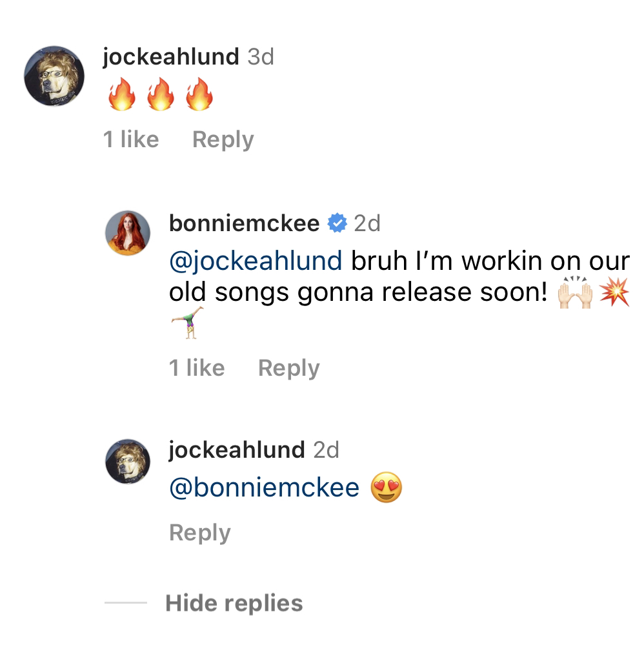Viewport: 644px width, 645px height.
Task: Click the collision explosion emoji
Action: coord(614,292)
